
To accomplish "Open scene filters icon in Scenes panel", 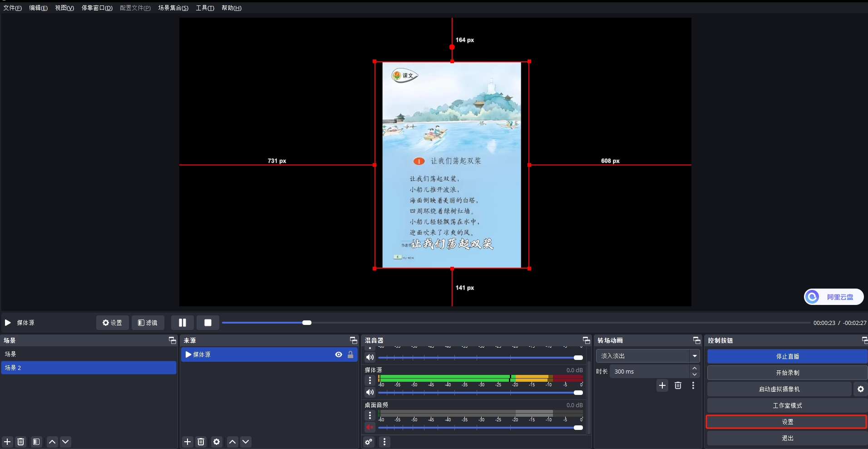I will pos(36,442).
